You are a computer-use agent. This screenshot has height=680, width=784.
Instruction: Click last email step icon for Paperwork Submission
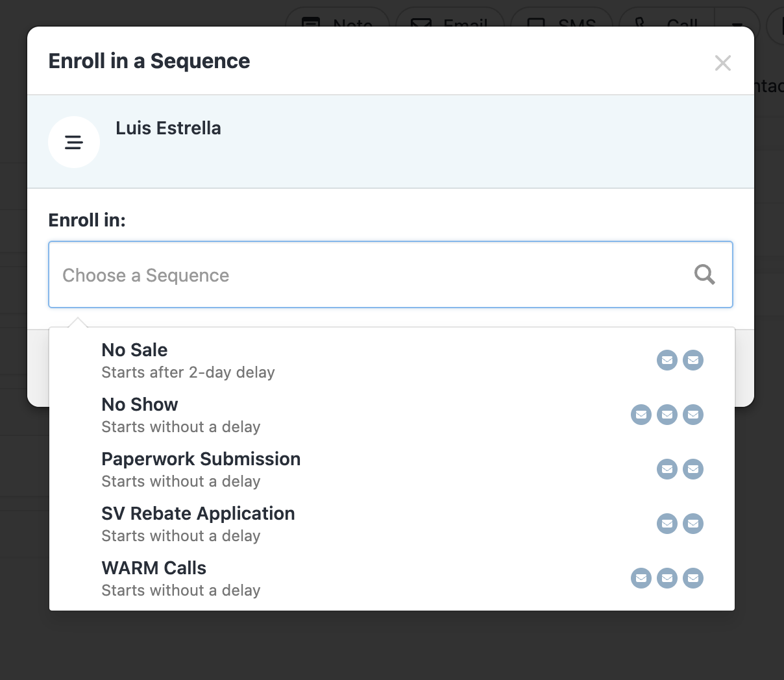coord(693,469)
